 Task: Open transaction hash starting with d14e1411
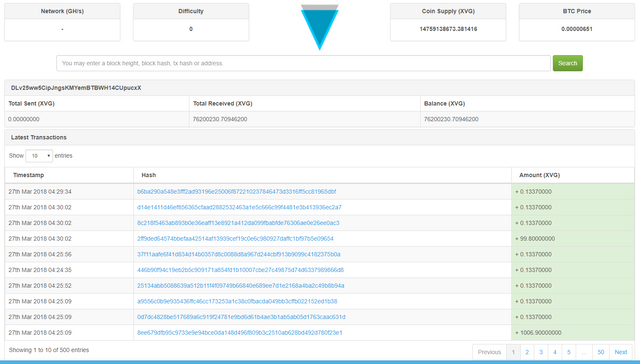click(239, 207)
